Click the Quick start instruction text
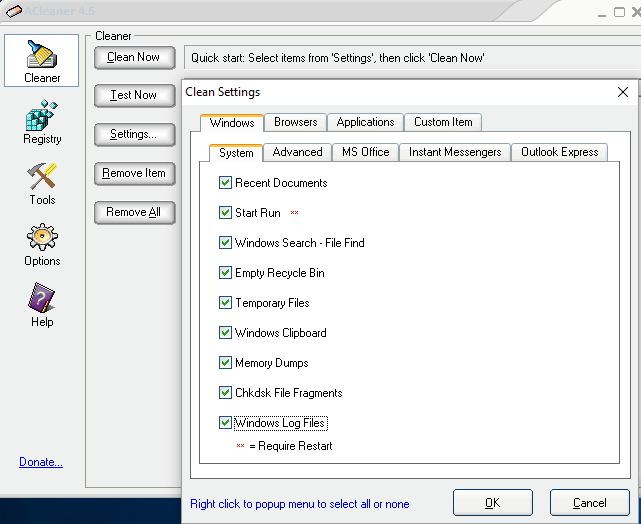The image size is (641, 524). tap(338, 58)
